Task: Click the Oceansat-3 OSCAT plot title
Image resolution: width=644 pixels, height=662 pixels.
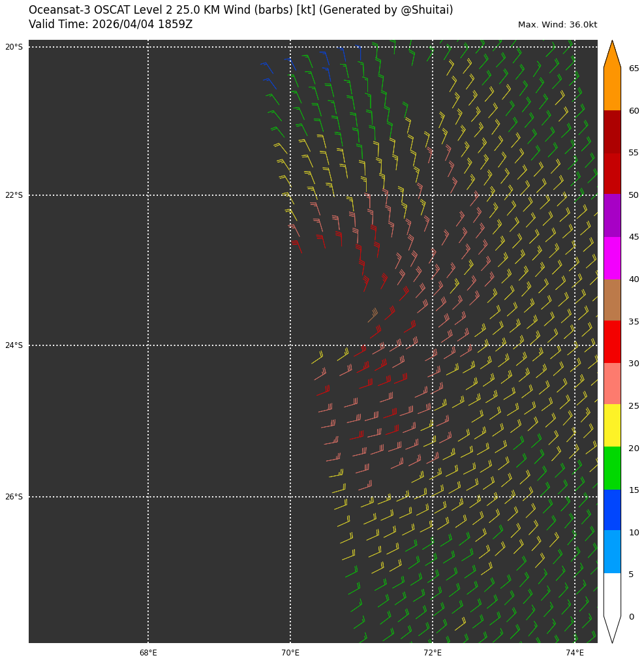Action: pyautogui.click(x=241, y=10)
